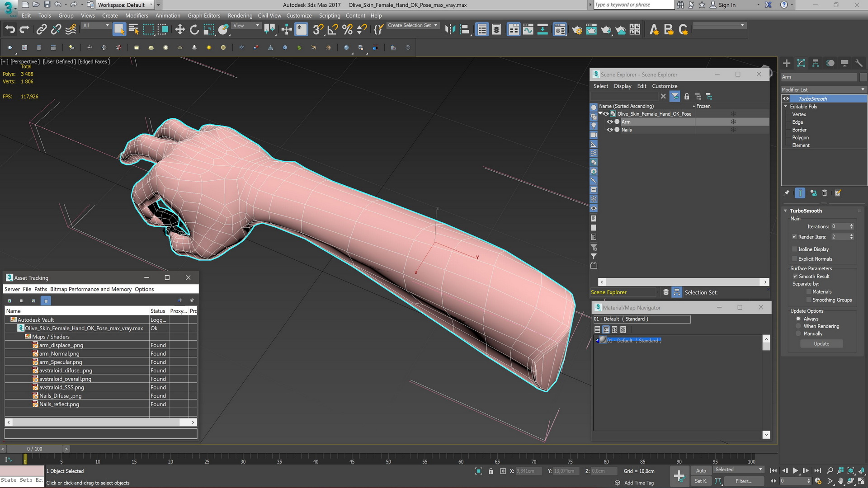This screenshot has width=868, height=488.
Task: Open the Hierarchy command panel tab
Action: pyautogui.click(x=816, y=63)
